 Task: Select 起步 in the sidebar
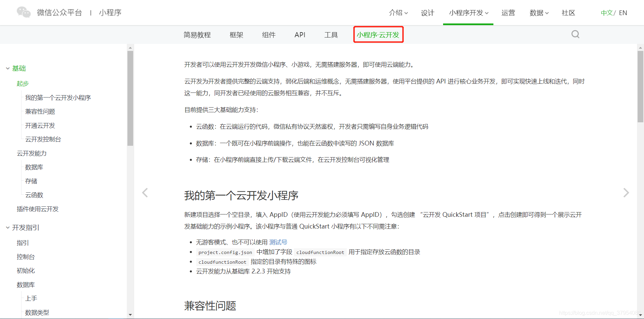pyautogui.click(x=23, y=83)
